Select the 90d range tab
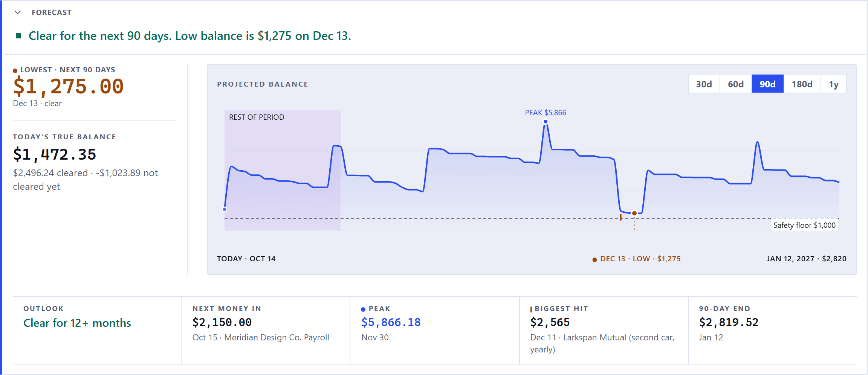 767,84
